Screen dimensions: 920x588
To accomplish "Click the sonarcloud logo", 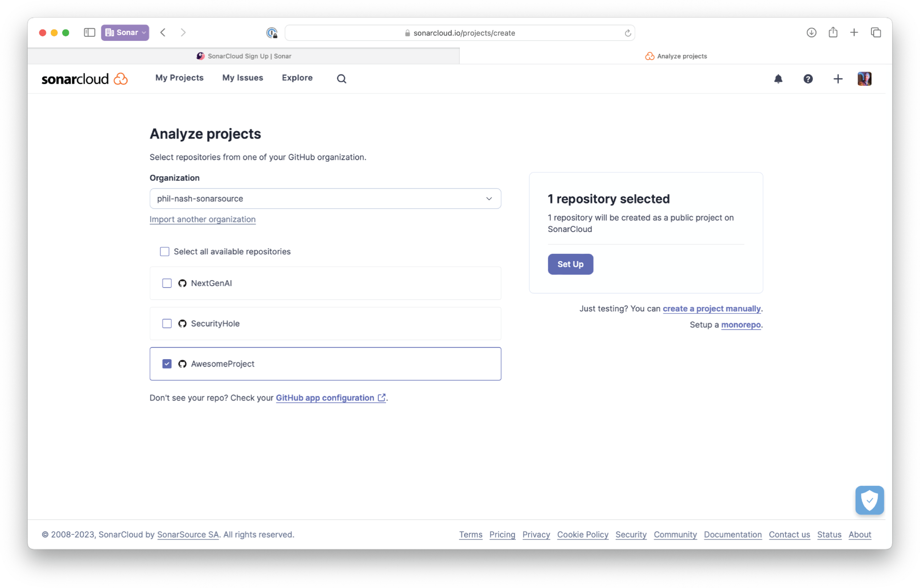I will tap(84, 79).
